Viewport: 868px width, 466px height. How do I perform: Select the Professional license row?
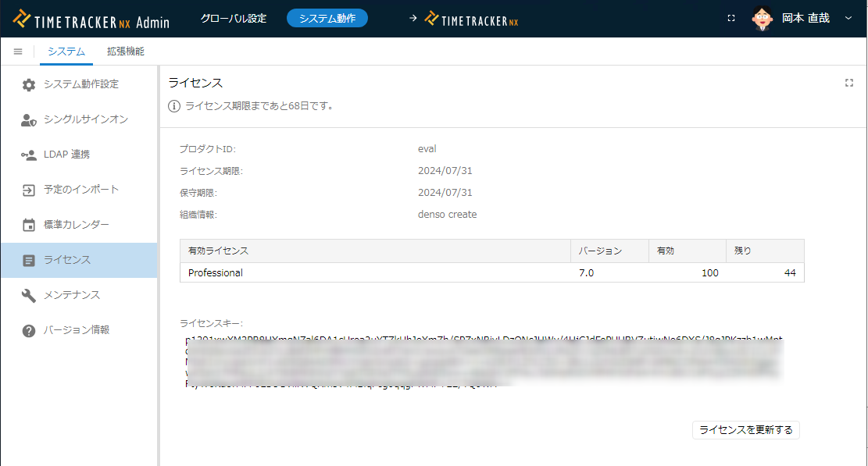375,272
